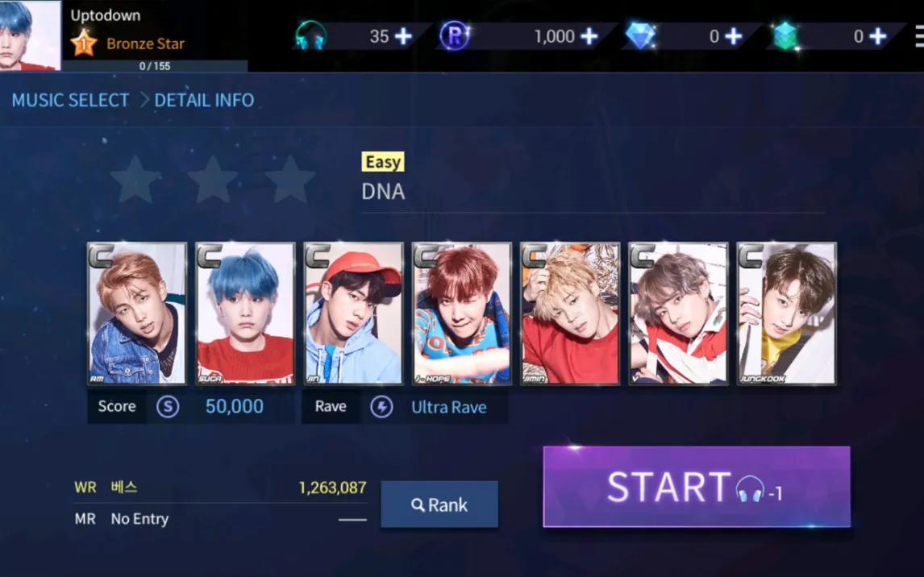Tap the Ultra Rave lightning icon
Screen dimensions: 924x577
point(381,407)
